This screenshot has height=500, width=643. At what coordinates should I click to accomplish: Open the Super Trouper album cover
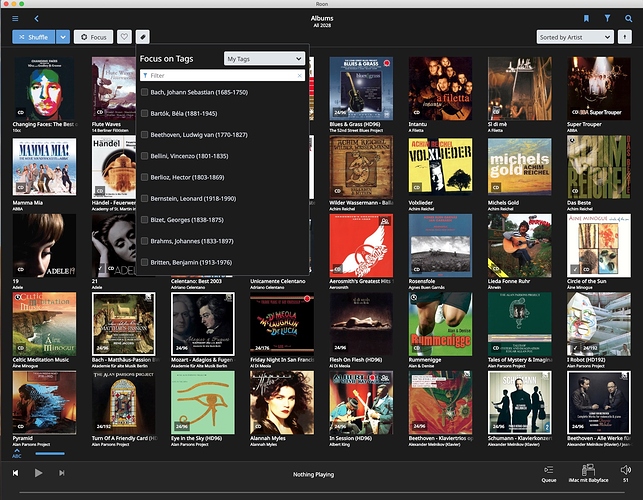coord(599,89)
